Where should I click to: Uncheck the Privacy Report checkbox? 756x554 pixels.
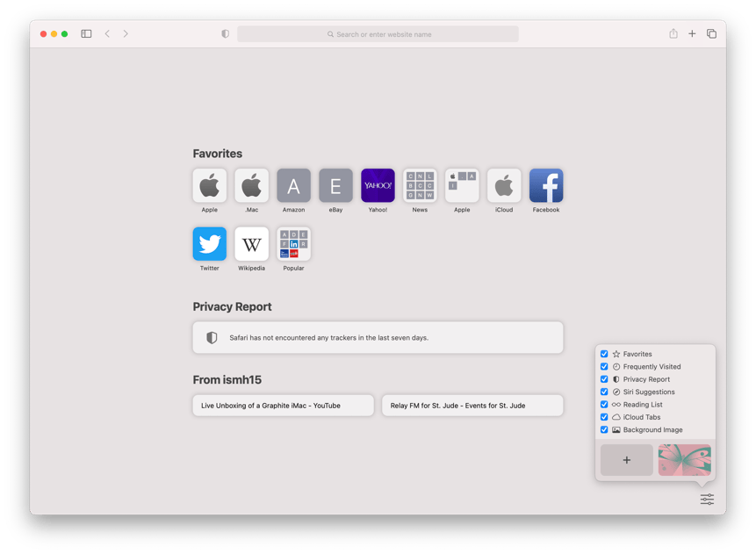pyautogui.click(x=604, y=379)
